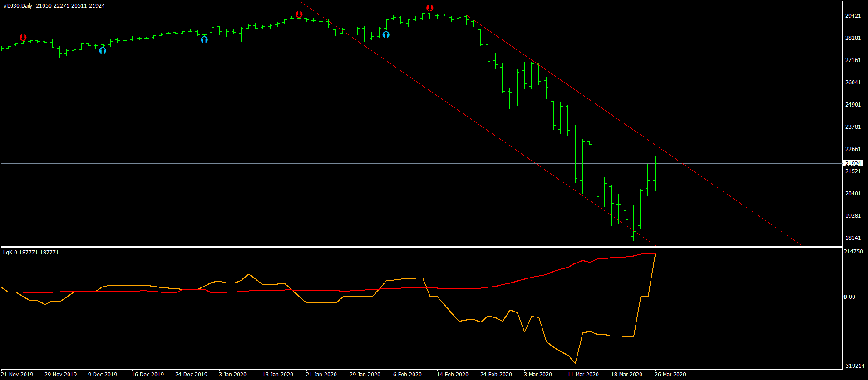Click the 3 Jan 2020 date label
The height and width of the screenshot is (380, 868).
coord(232,375)
